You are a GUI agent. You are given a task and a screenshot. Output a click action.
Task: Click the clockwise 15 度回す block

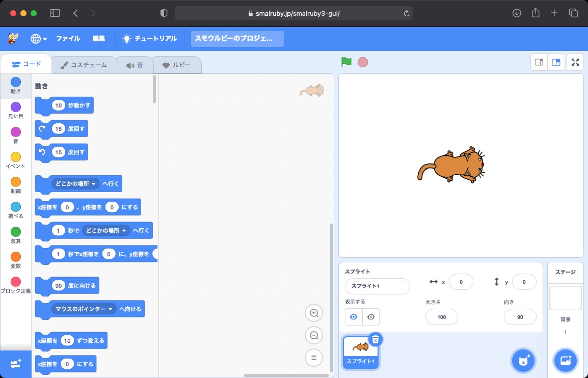point(62,129)
